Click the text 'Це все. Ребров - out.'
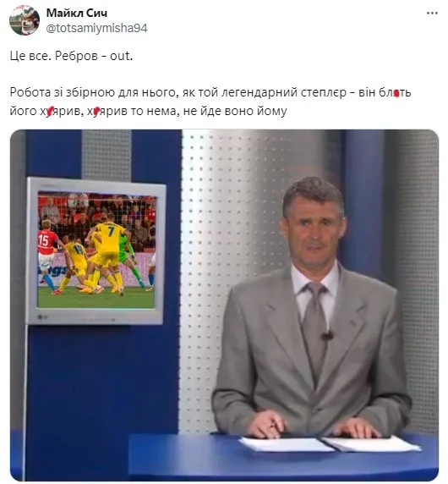448x484 pixels. pyautogui.click(x=71, y=56)
